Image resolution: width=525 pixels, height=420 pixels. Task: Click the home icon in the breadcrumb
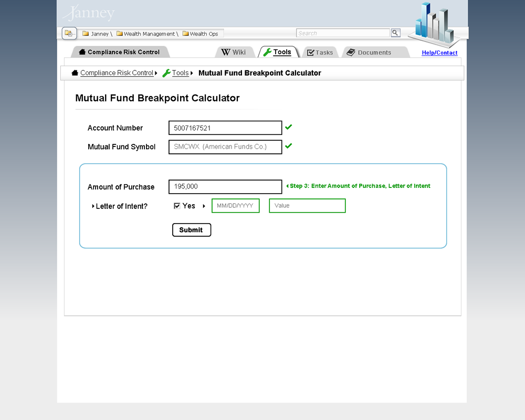[x=75, y=73]
